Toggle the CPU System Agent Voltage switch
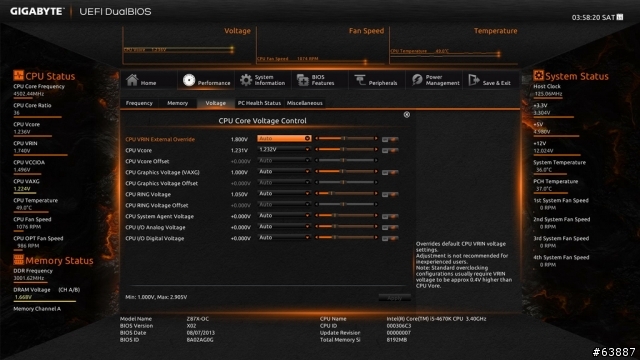Viewport: 640px width, 360px height. [390, 217]
